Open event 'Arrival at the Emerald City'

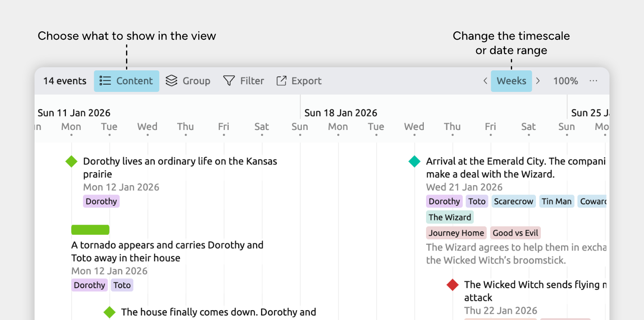(516, 168)
